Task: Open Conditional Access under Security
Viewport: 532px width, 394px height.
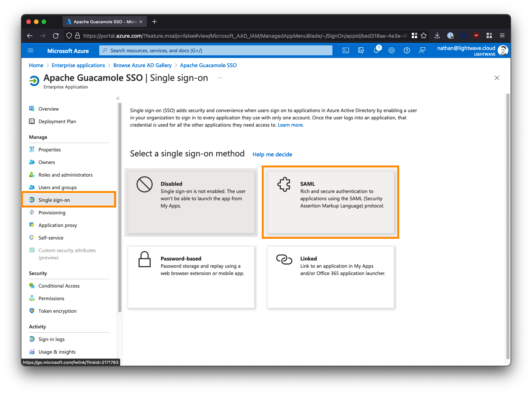Action: [59, 286]
